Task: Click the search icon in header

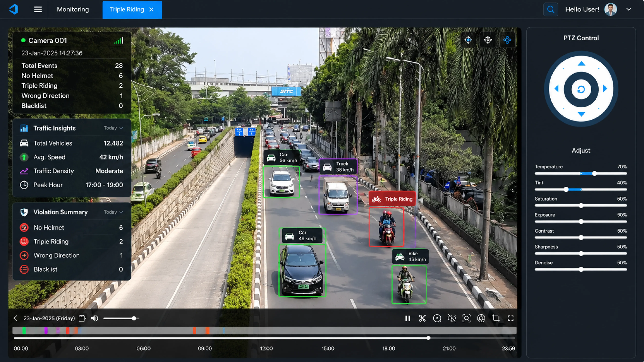Action: click(x=551, y=9)
